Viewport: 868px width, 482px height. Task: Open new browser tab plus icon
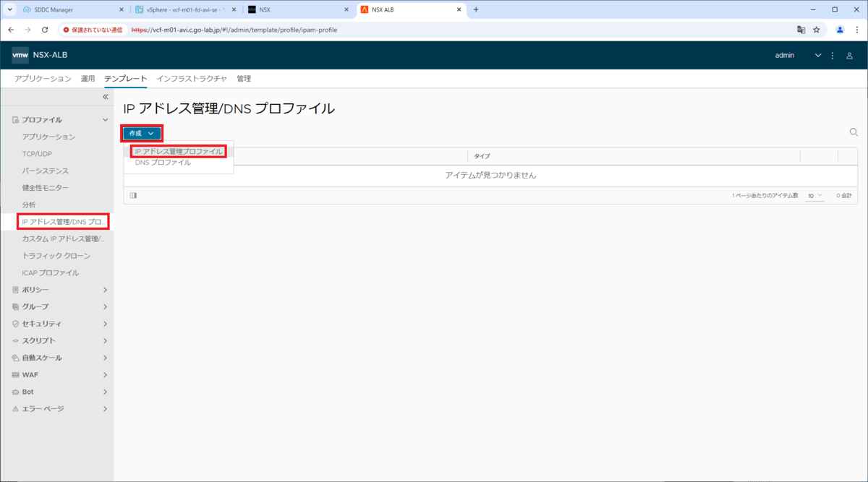click(x=476, y=9)
